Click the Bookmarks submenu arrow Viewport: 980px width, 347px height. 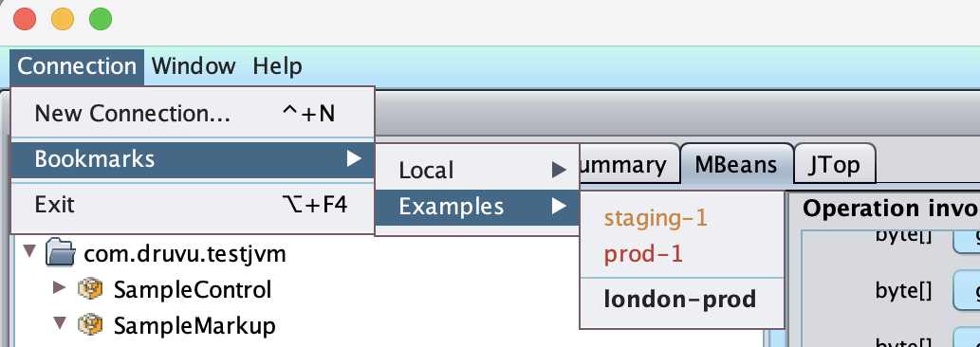[x=355, y=159]
